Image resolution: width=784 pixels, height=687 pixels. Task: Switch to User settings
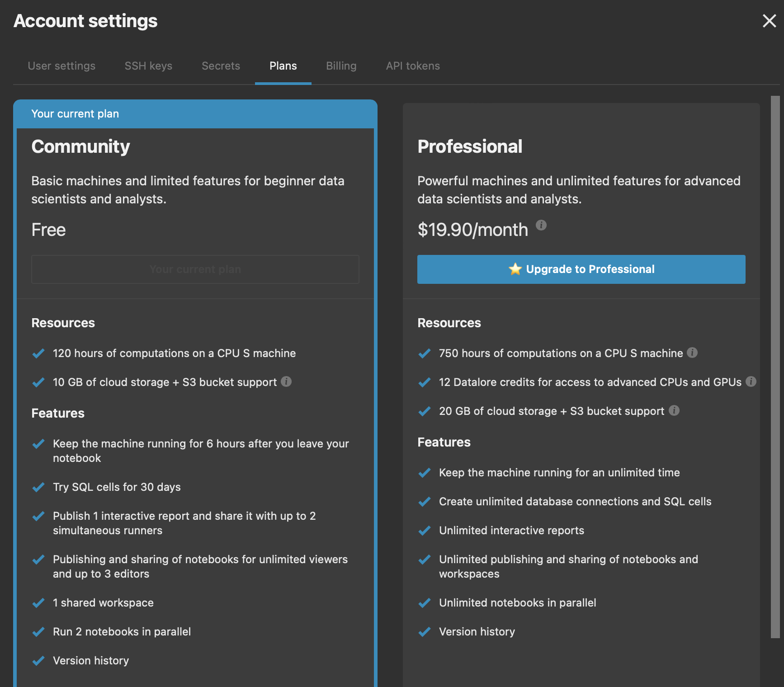61,66
